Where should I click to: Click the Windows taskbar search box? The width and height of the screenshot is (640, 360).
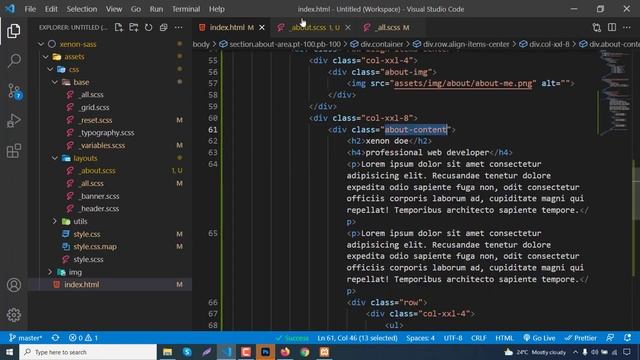[x=88, y=352]
